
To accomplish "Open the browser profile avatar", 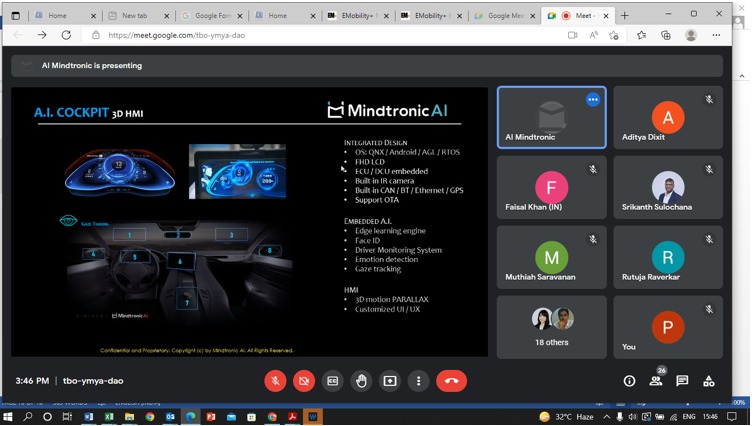I will [x=691, y=35].
